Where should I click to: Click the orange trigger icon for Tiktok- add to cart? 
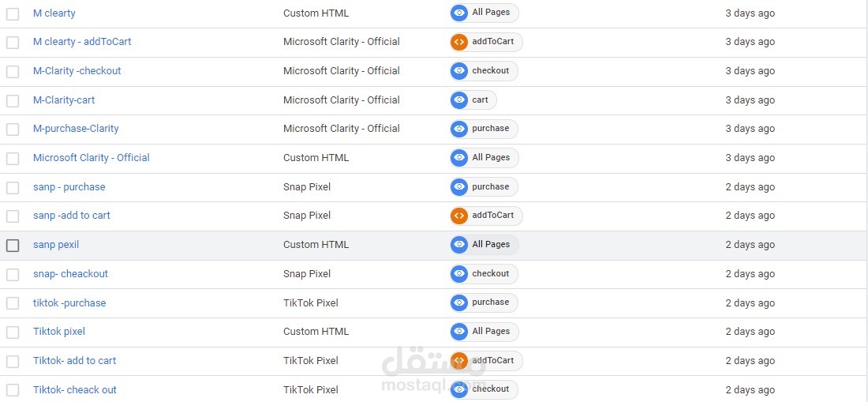pos(459,361)
